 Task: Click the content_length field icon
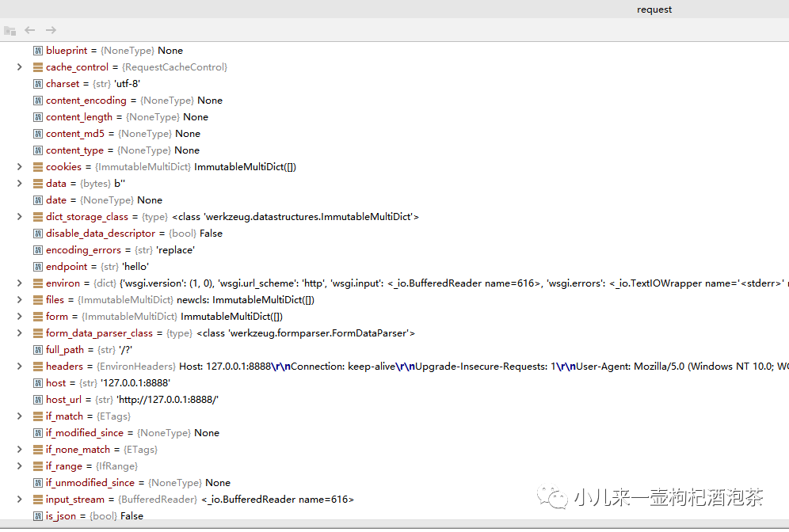38,116
